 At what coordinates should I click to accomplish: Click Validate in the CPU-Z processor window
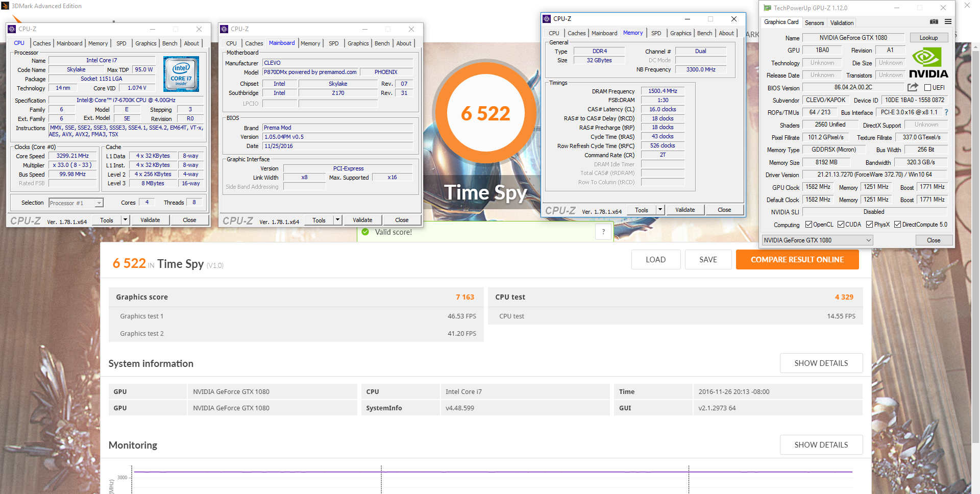click(150, 220)
